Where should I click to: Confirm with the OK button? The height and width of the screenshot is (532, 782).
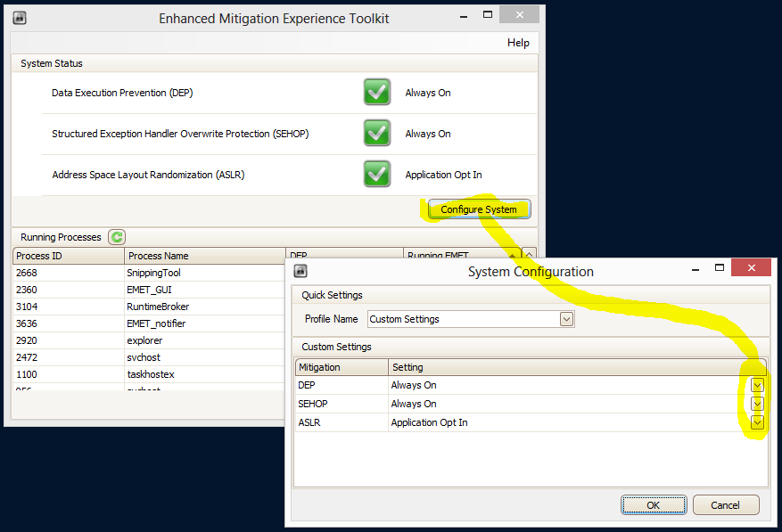(654, 505)
